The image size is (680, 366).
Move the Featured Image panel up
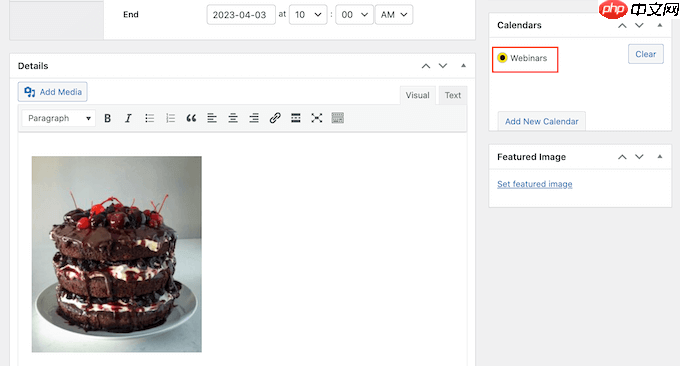(x=622, y=157)
